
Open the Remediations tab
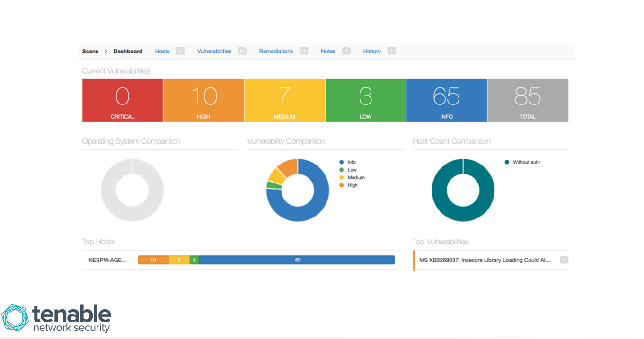tap(276, 51)
